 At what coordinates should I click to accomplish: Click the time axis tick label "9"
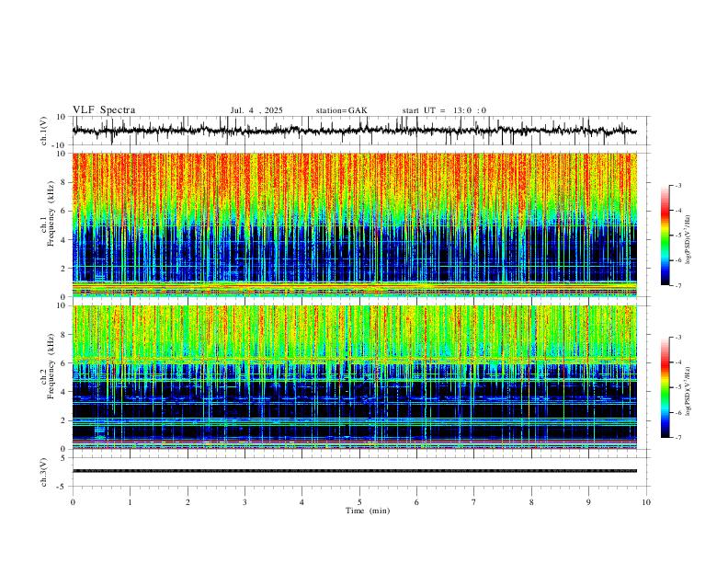[x=588, y=502]
